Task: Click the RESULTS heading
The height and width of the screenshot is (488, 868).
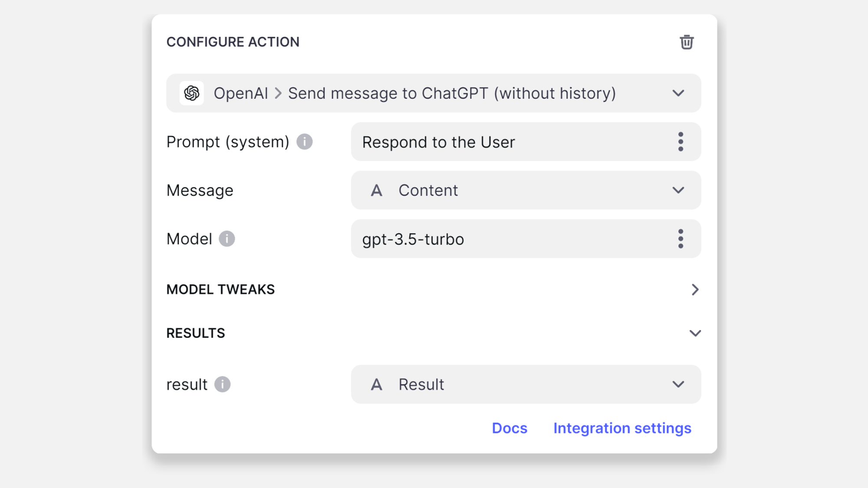Action: 196,333
